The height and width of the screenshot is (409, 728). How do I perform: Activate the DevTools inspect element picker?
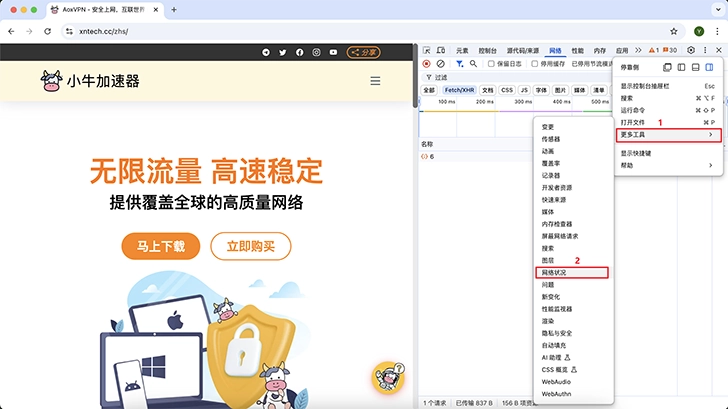[x=427, y=50]
